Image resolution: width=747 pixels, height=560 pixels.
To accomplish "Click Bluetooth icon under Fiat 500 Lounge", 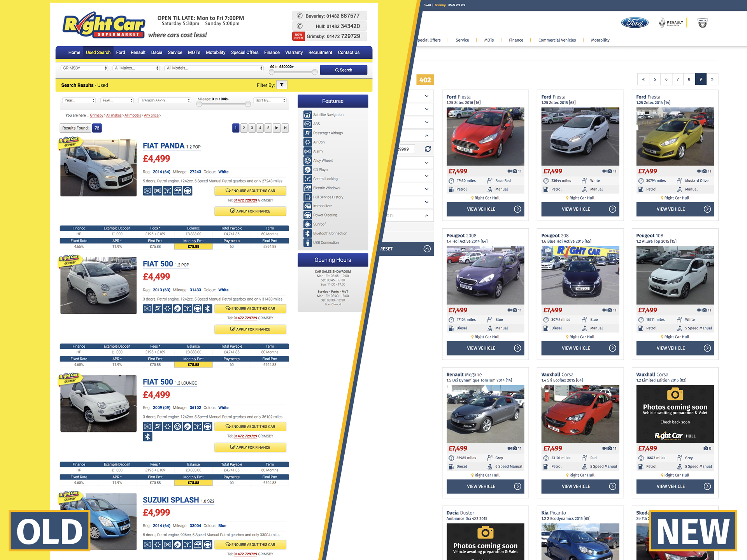I will [x=147, y=437].
